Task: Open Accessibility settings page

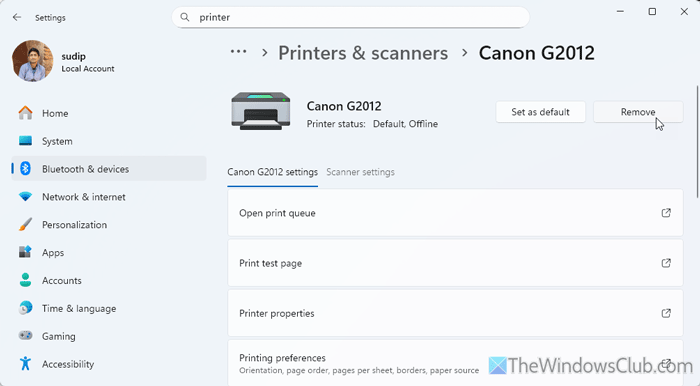Action: click(109, 363)
